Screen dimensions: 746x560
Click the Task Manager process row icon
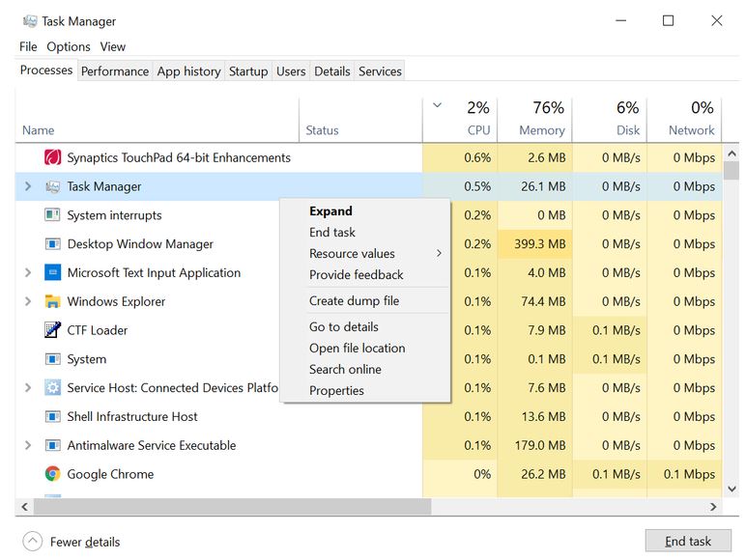click(52, 186)
